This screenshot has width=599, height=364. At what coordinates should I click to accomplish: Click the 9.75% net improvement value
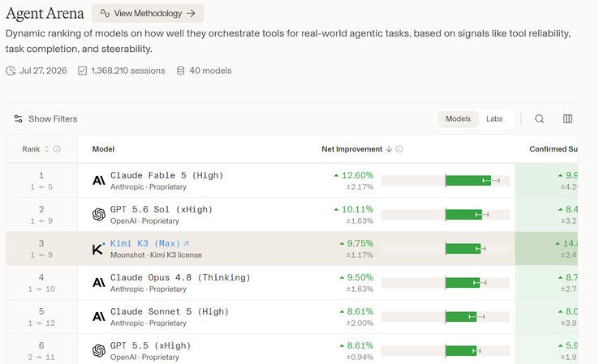coord(360,243)
